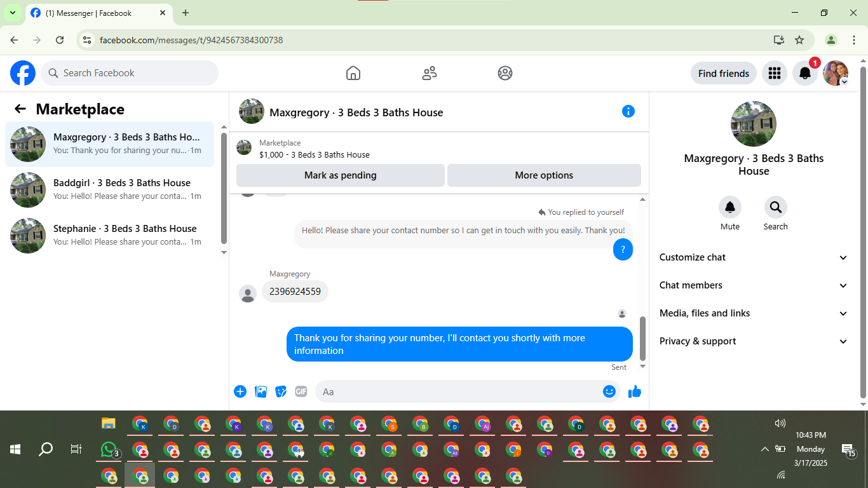Click the Wi-Fi network icon in system tray
868x488 pixels.
pyautogui.click(x=780, y=475)
